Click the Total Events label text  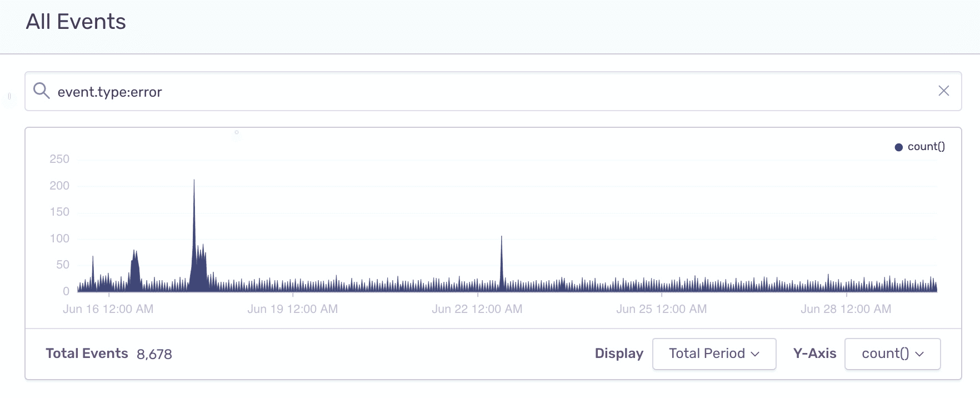coord(87,354)
